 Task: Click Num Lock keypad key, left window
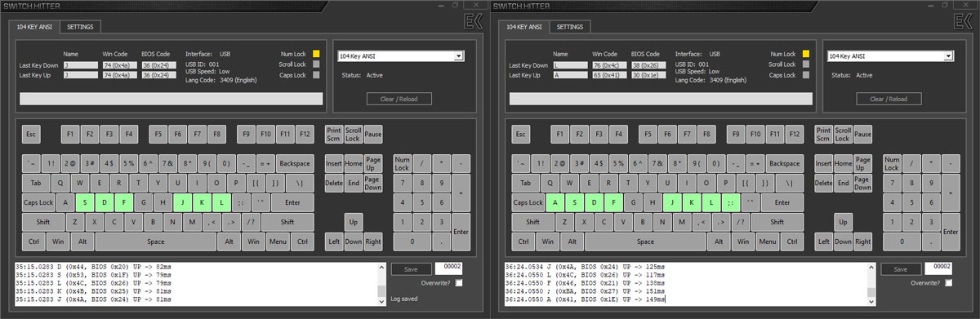pos(402,163)
